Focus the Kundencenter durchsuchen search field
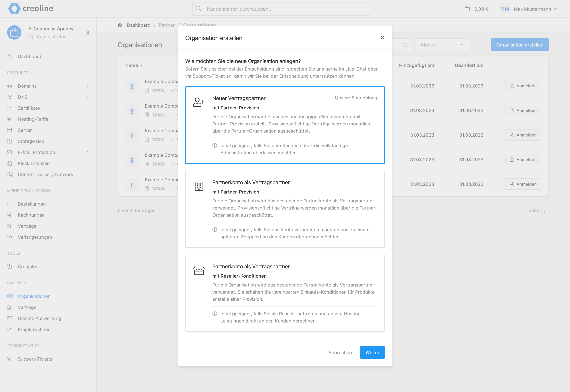 point(281,9)
